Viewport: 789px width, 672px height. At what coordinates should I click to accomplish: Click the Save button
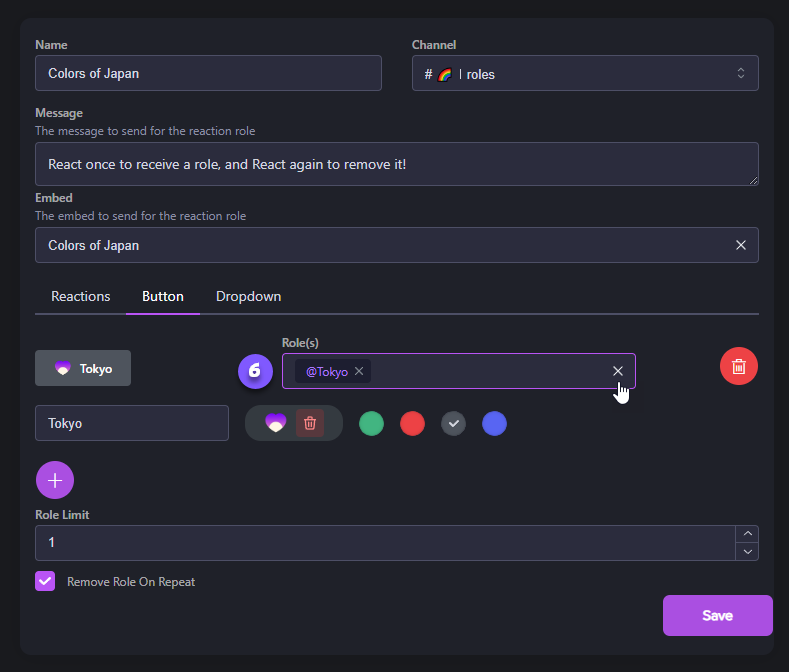click(717, 615)
